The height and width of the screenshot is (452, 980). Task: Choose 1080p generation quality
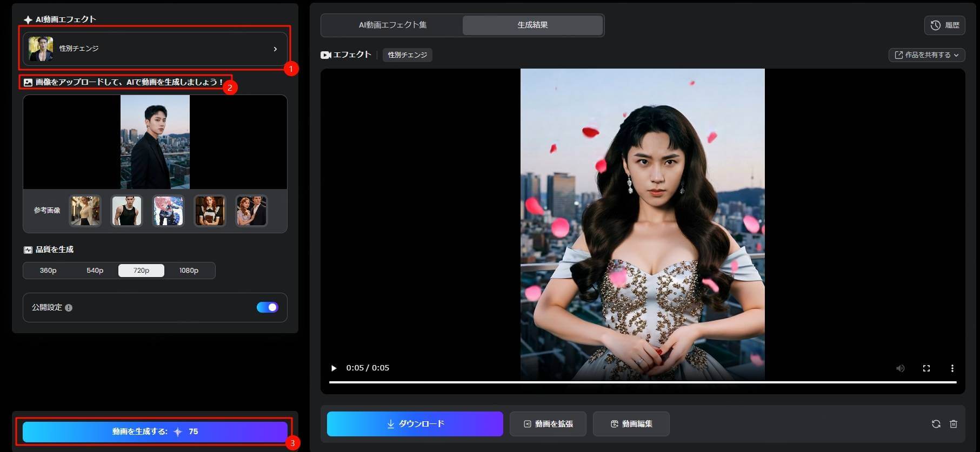pyautogui.click(x=189, y=271)
